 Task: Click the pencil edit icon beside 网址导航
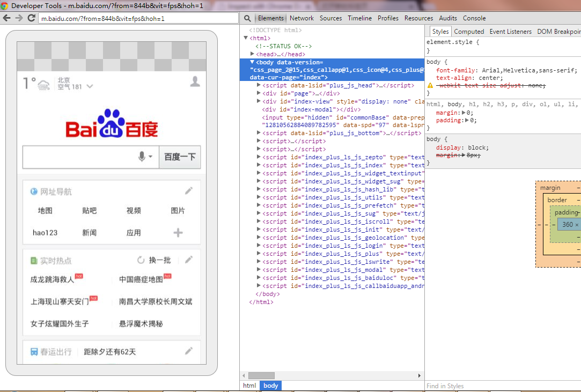(189, 191)
